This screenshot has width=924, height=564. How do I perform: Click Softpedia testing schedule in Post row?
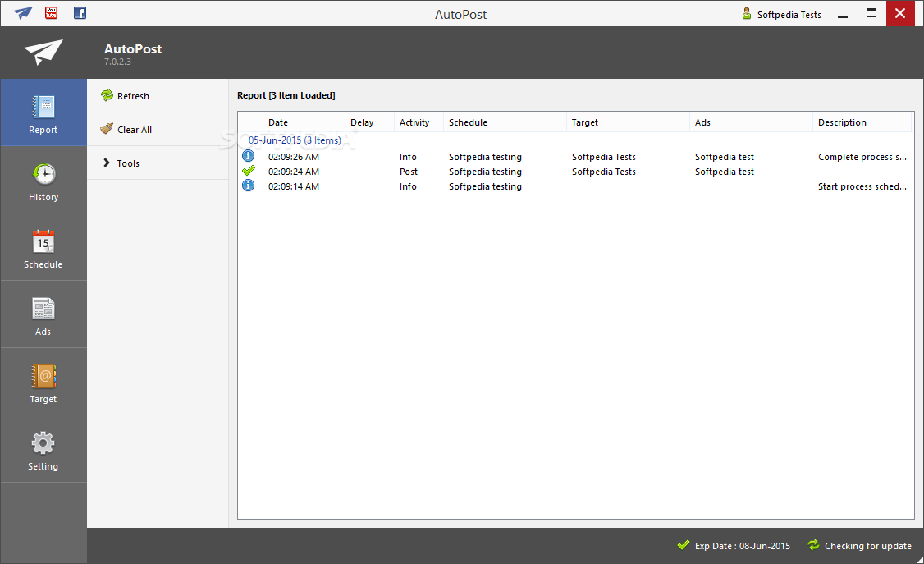click(x=485, y=172)
